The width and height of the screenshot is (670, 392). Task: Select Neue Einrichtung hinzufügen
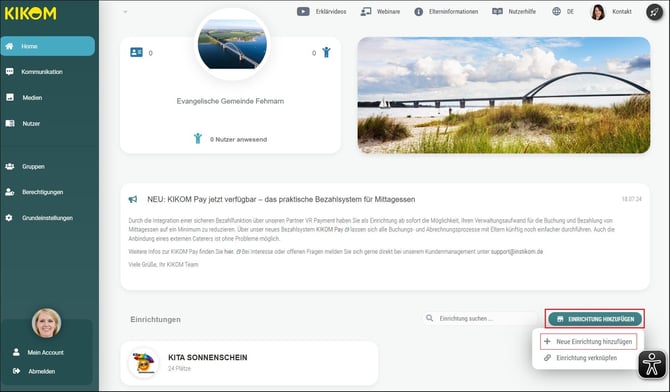point(589,342)
